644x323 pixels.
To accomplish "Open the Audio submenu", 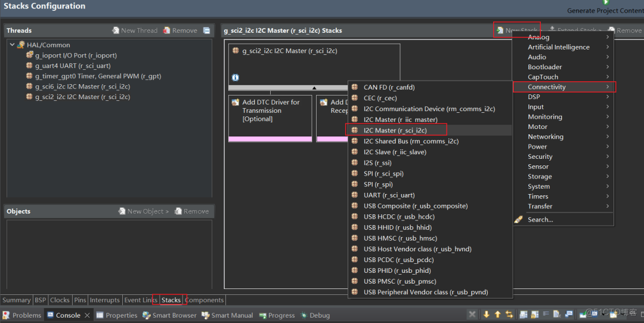I will (x=563, y=57).
